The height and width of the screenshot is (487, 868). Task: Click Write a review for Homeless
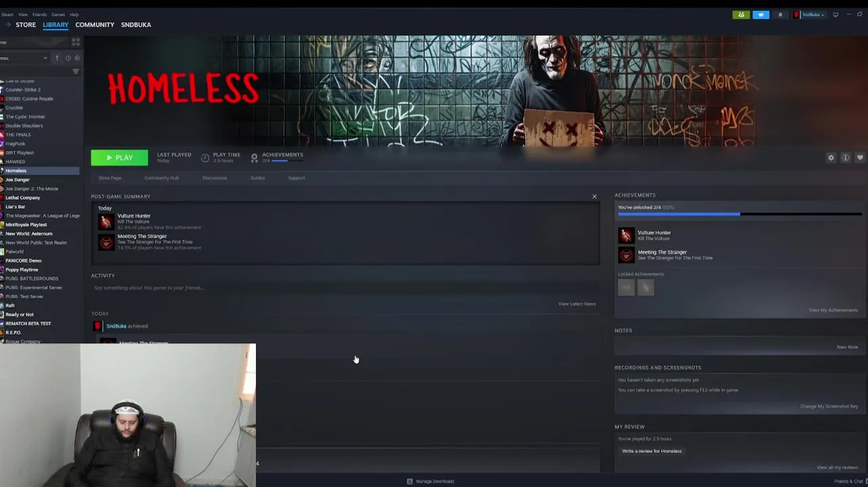652,451
